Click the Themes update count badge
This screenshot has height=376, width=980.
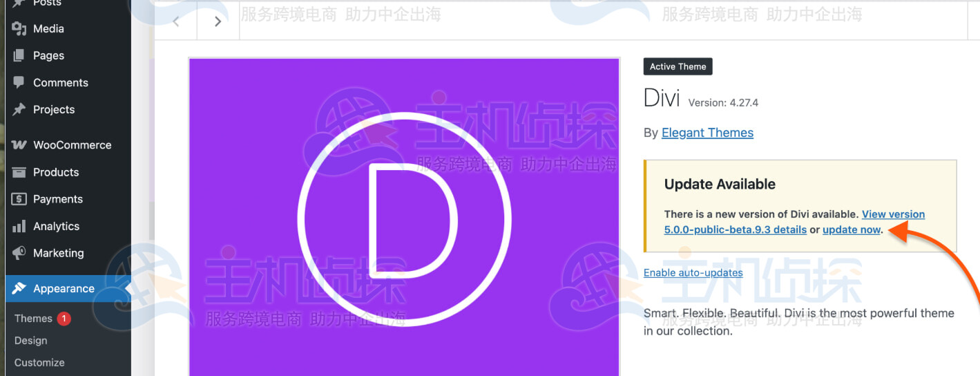[64, 319]
